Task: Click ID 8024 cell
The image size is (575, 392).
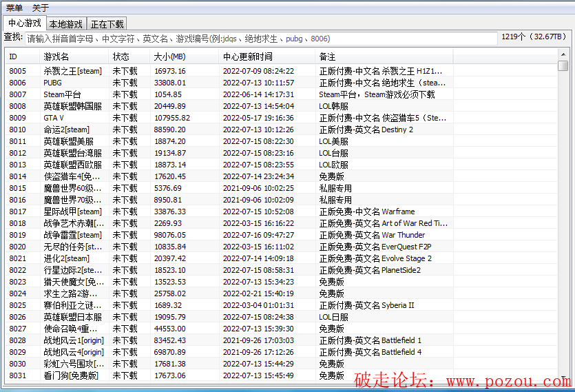Action: [18, 293]
